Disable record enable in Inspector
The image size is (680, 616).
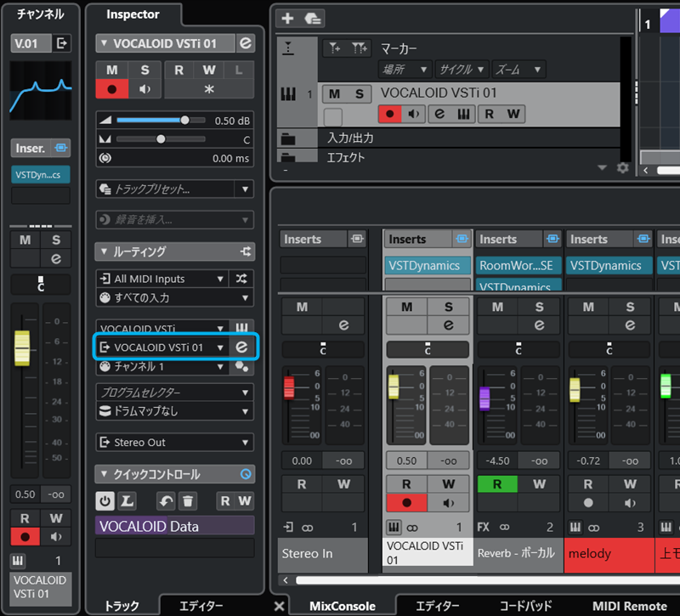click(112, 89)
